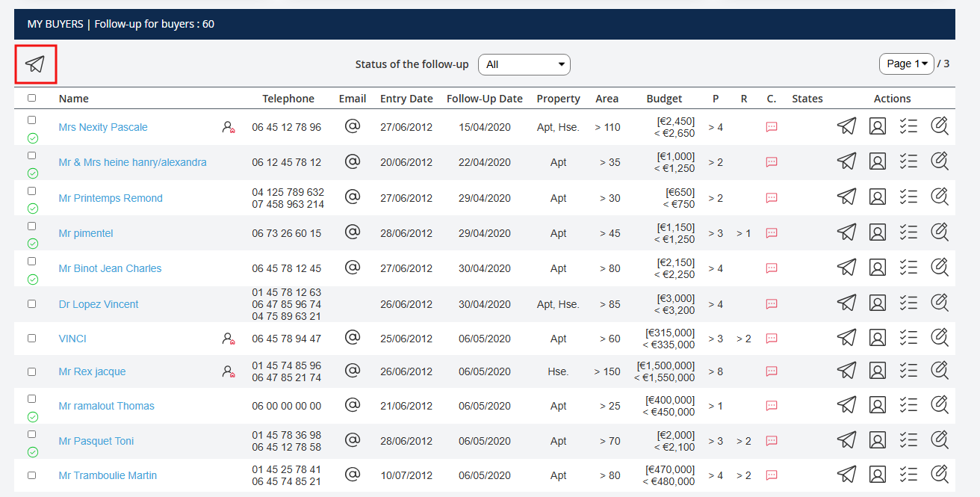This screenshot has height=497, width=980.
Task: Open the Mr & Mrs heine hanry/alexandra link
Action: (x=132, y=162)
